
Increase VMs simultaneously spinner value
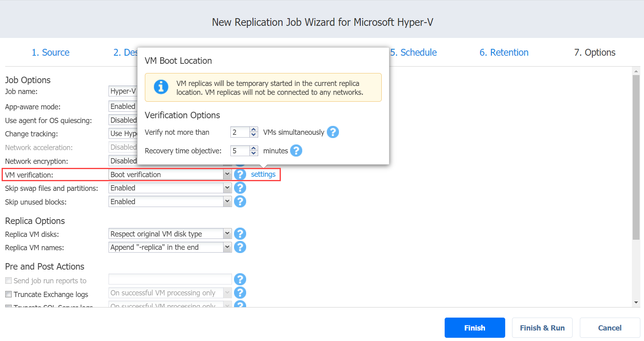click(x=254, y=130)
